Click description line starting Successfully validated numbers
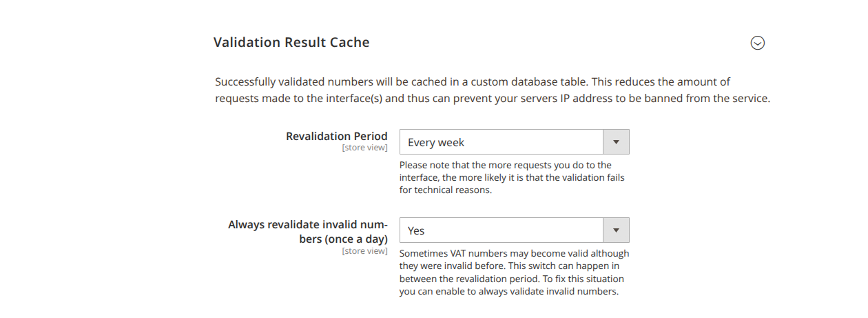This screenshot has width=868, height=318. (x=473, y=81)
